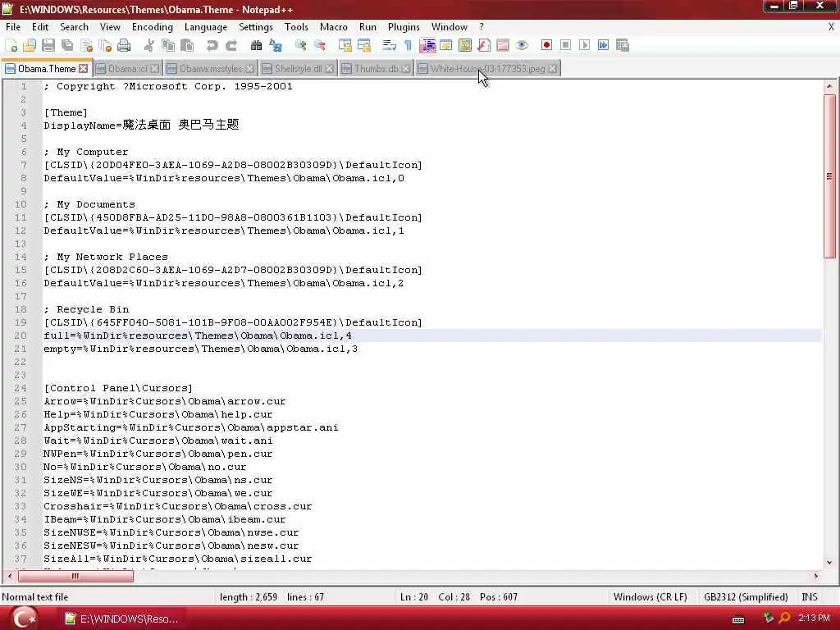The image size is (840, 630).
Task: Click the horizontal scrollbar right arrow
Action: [816, 577]
